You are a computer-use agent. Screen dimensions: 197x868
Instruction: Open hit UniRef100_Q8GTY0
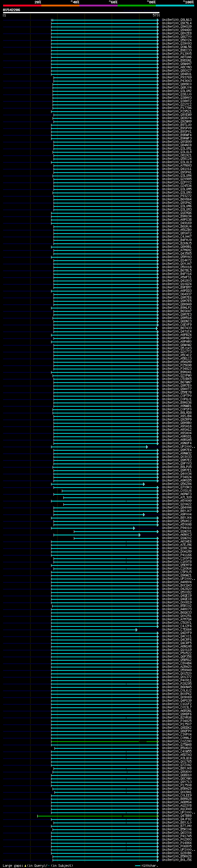pos(177,37)
